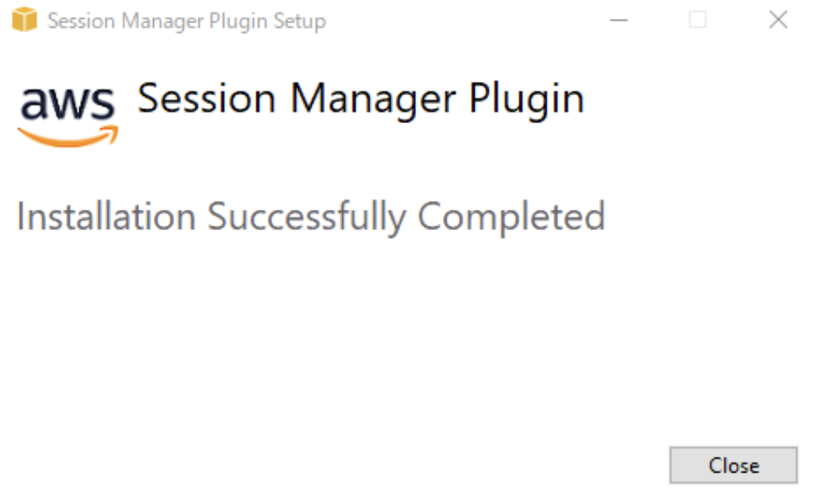This screenshot has height=504, width=817.
Task: Click the orange package icon in title bar
Action: tap(25, 20)
